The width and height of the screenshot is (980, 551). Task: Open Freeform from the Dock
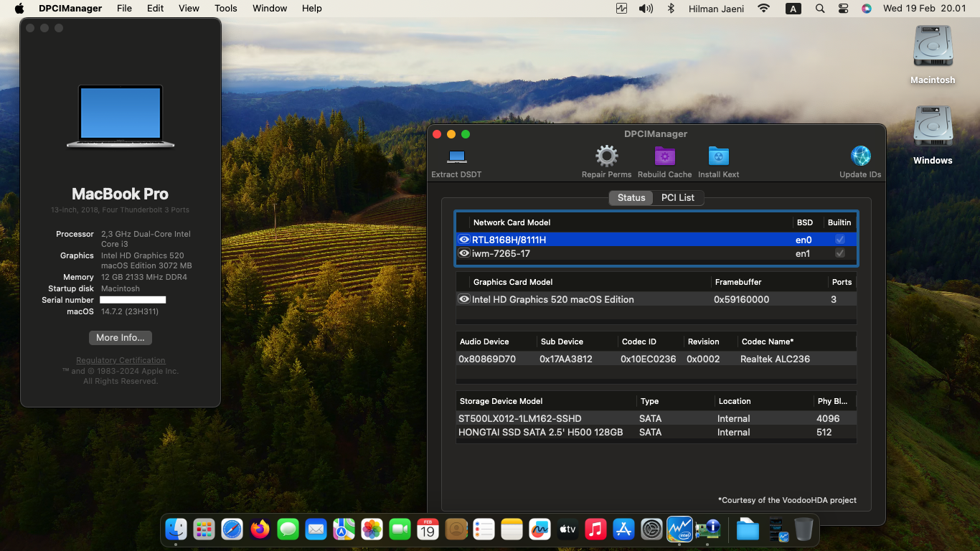[540, 529]
